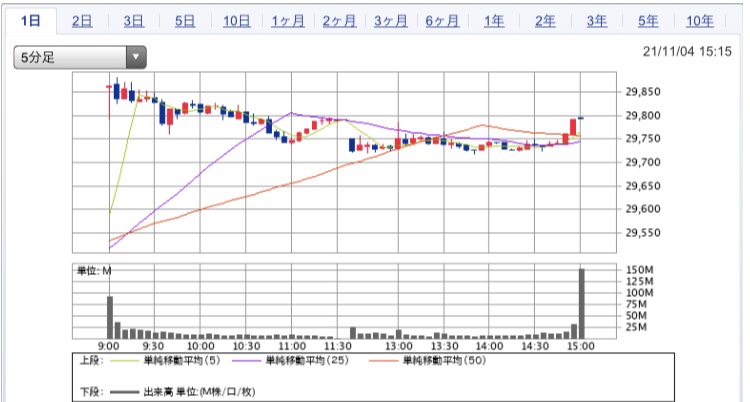Click the 10:30 time axis label
Image resolution: width=750 pixels, height=402 pixels.
click(246, 346)
